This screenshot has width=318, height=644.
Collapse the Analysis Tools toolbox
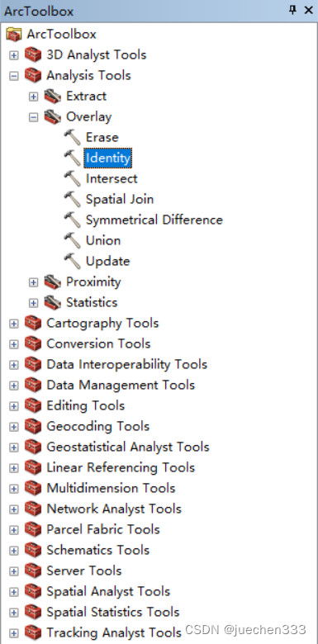coord(14,76)
